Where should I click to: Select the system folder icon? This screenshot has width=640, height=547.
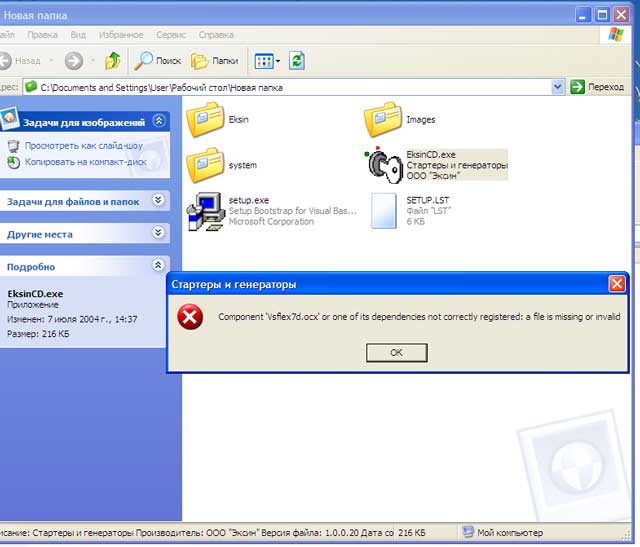coord(205,165)
